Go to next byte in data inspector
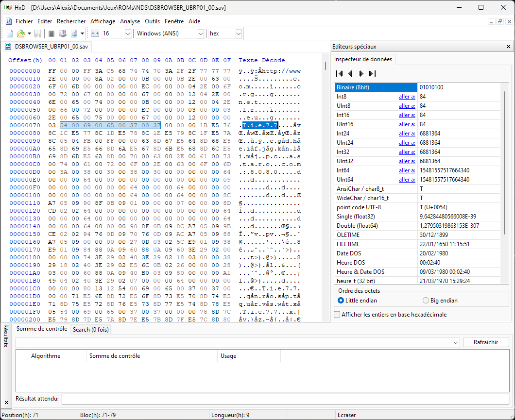This screenshot has height=420, width=515. [361, 74]
